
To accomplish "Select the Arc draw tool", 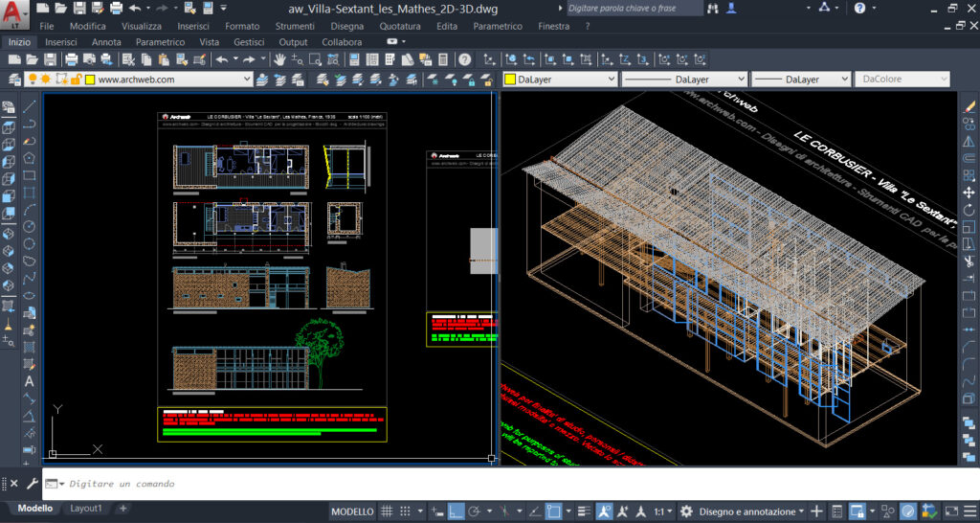I will click(30, 210).
